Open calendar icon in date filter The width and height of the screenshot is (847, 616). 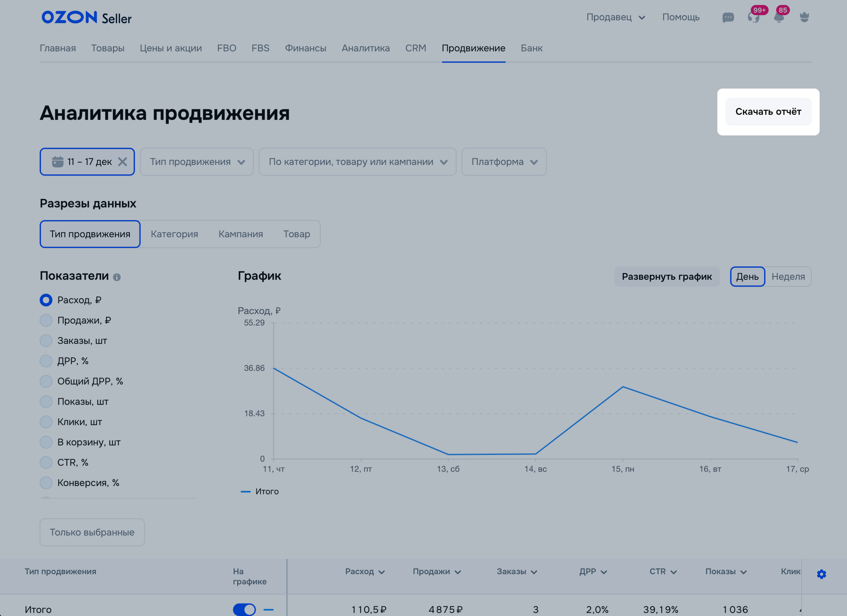(x=58, y=162)
